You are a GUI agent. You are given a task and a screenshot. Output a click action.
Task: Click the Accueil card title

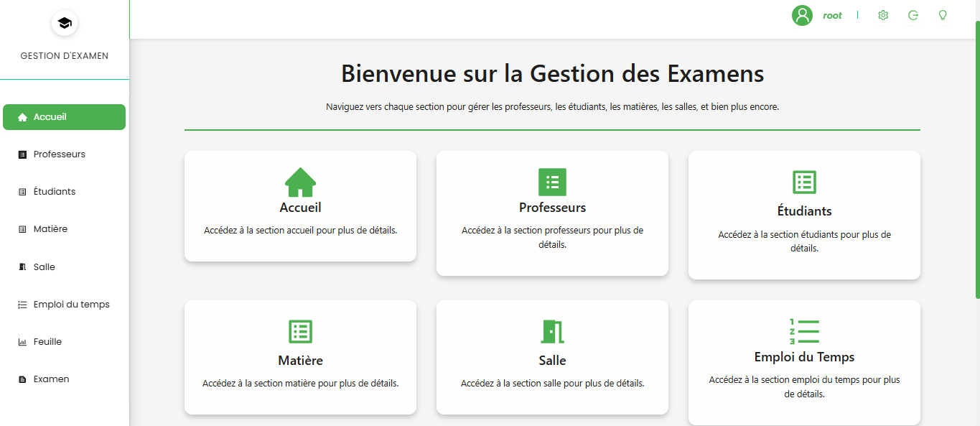click(x=300, y=208)
